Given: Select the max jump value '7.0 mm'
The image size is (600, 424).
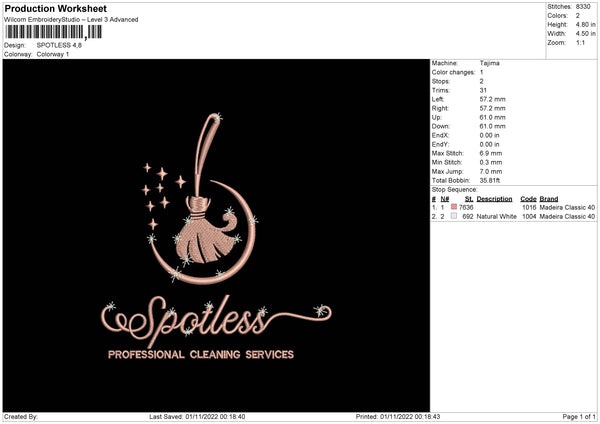Looking at the screenshot, I should 491,171.
